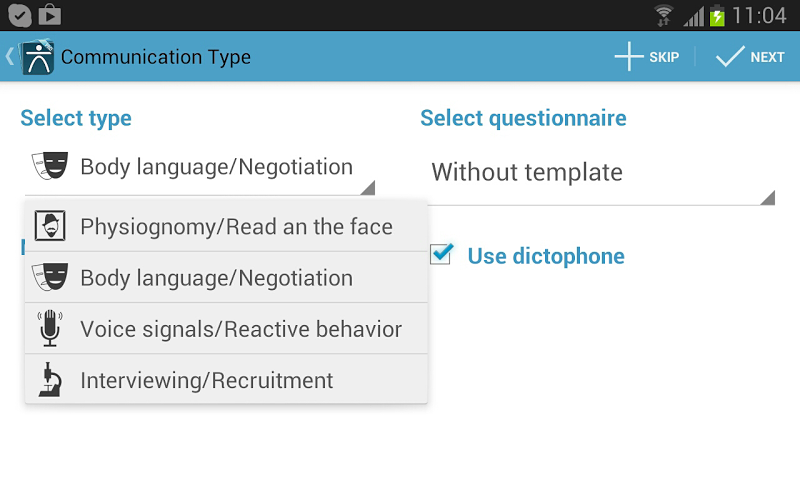Pick Interviewing/Recruitment from the list

(x=207, y=381)
